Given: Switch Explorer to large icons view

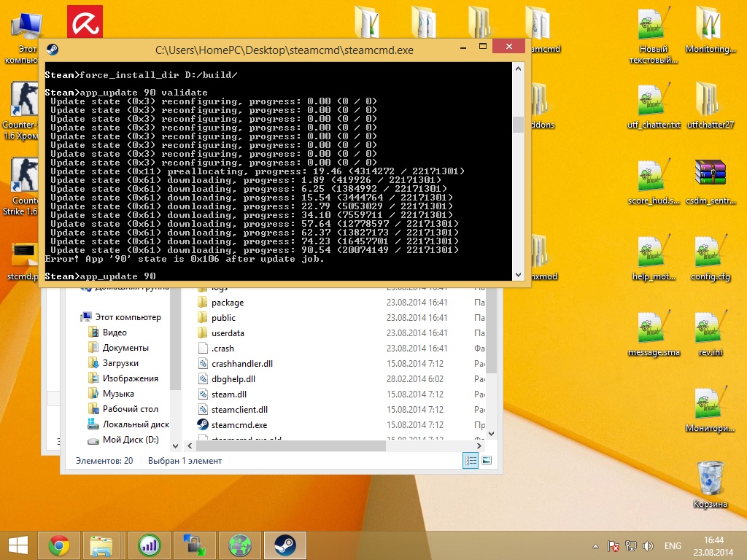Looking at the screenshot, I should [x=487, y=461].
